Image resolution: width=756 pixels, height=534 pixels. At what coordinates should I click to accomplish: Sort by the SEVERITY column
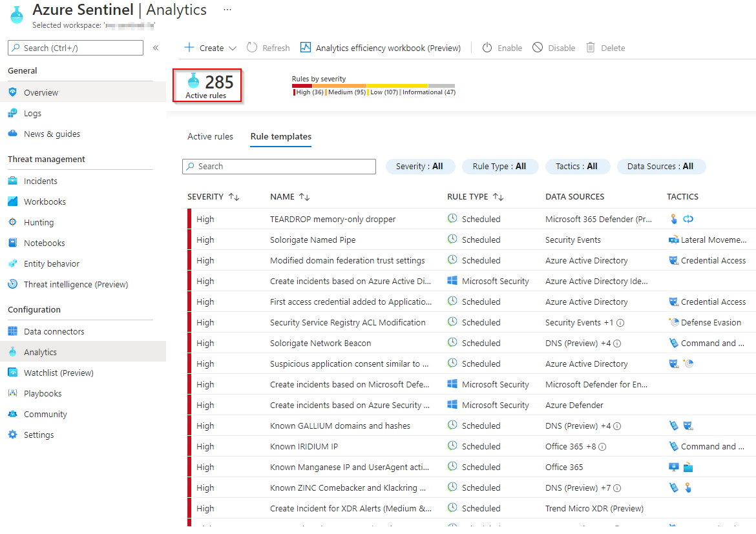click(x=213, y=197)
